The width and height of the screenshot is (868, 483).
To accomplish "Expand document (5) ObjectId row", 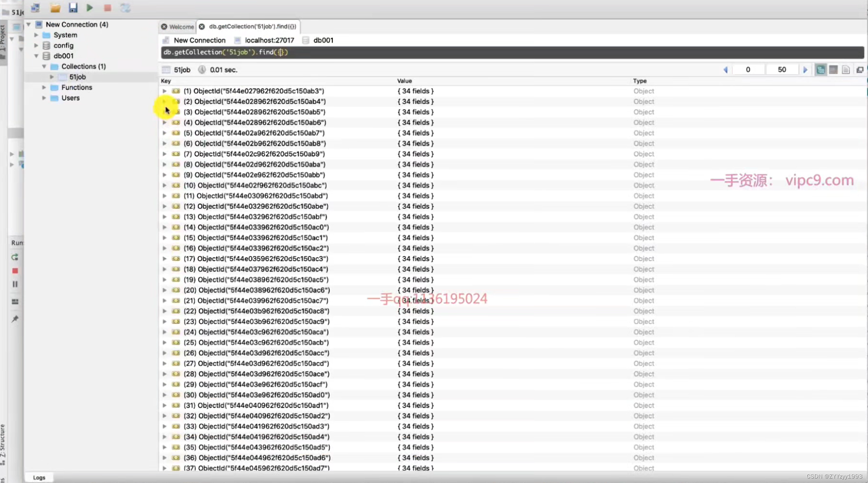I will tap(164, 133).
